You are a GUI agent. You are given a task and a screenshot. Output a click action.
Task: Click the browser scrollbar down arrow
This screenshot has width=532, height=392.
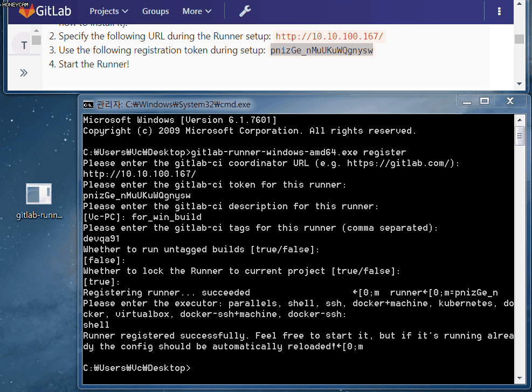tap(519, 83)
